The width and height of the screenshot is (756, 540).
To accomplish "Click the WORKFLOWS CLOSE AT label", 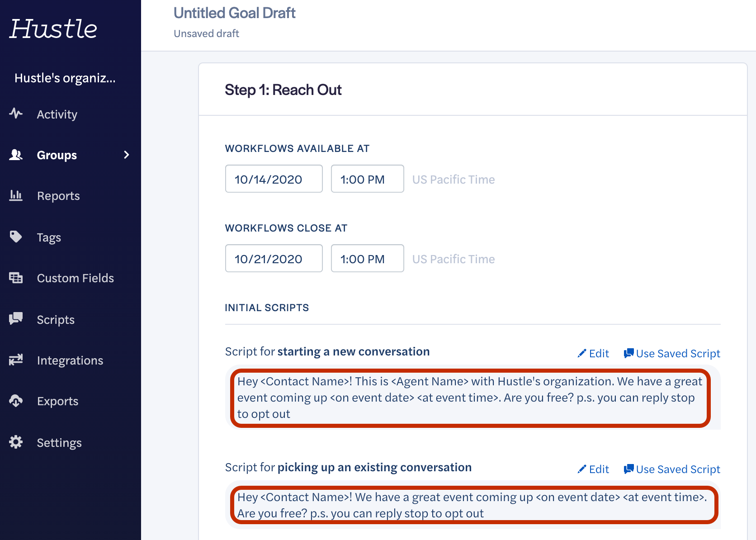I will coord(286,228).
